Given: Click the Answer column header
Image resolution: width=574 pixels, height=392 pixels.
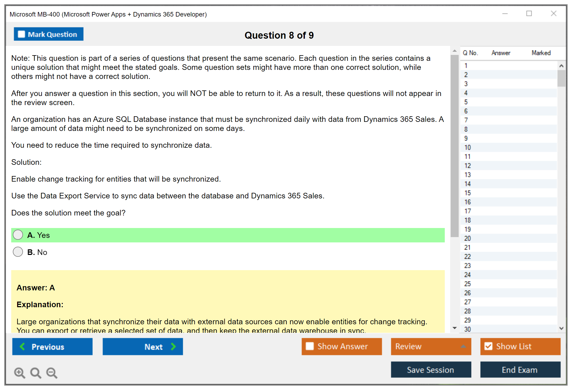Looking at the screenshot, I should click(x=501, y=53).
